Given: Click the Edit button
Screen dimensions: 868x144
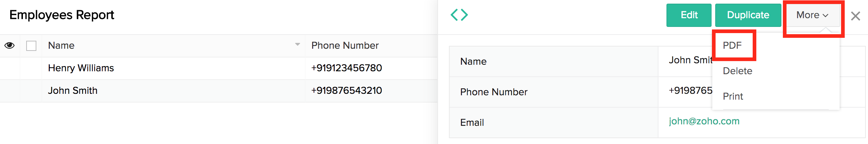Looking at the screenshot, I should [689, 15].
